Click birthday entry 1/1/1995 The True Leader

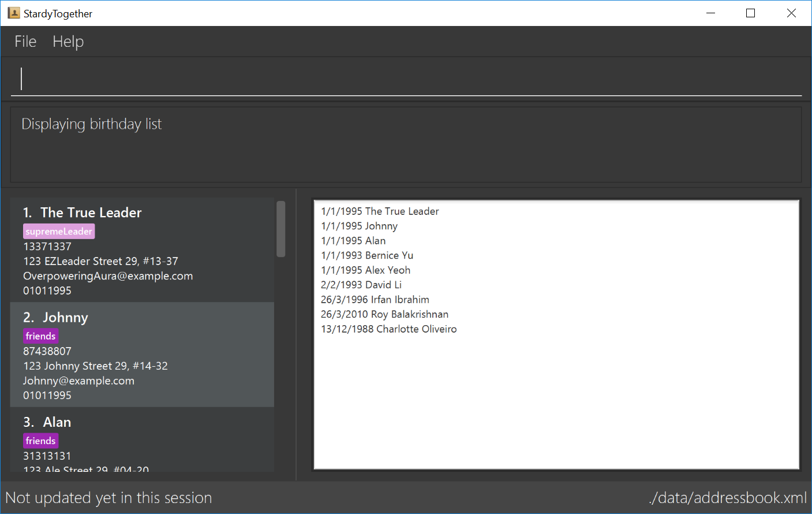[380, 211]
